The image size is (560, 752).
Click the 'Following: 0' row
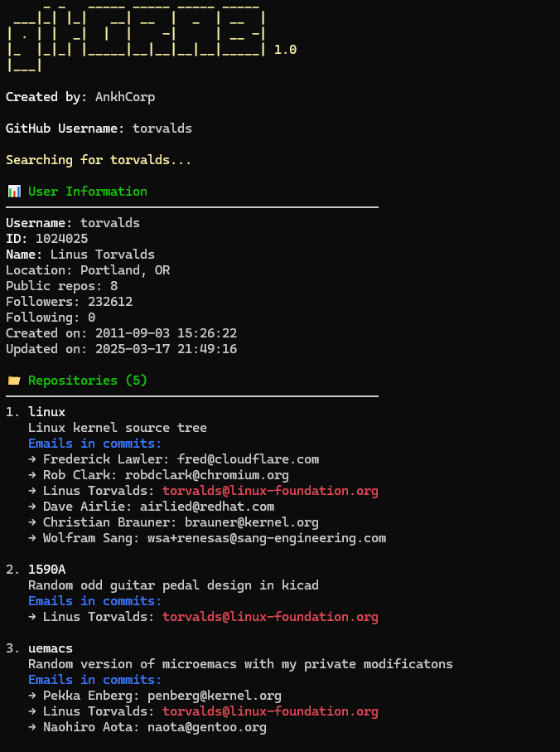click(x=51, y=318)
